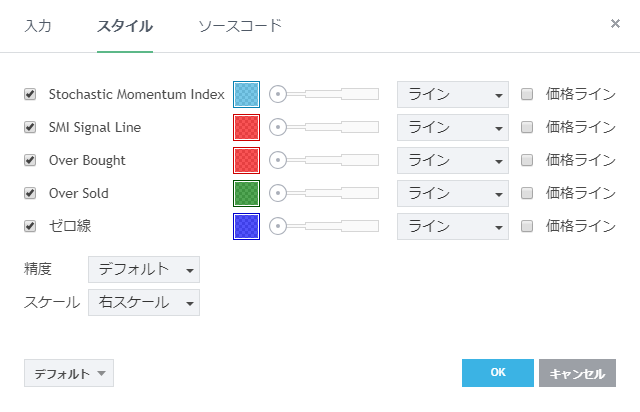Open the スケール 右スケール dropdown

144,303
